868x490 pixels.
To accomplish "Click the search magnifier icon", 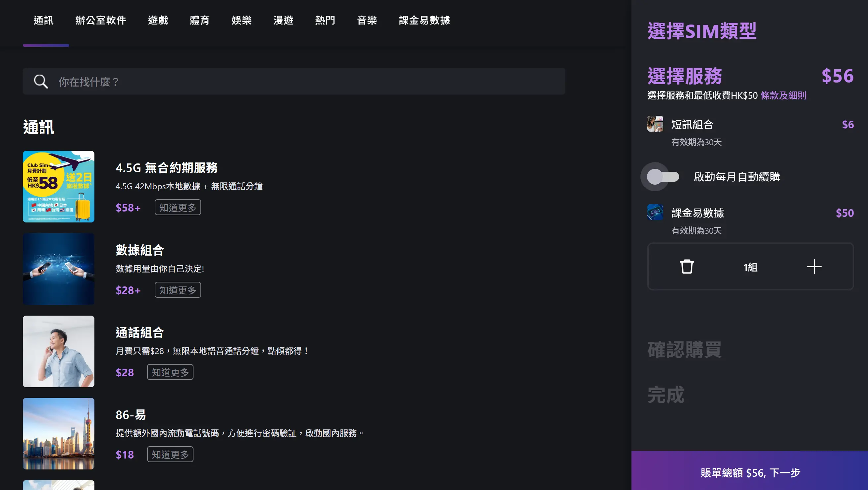I will (x=40, y=81).
